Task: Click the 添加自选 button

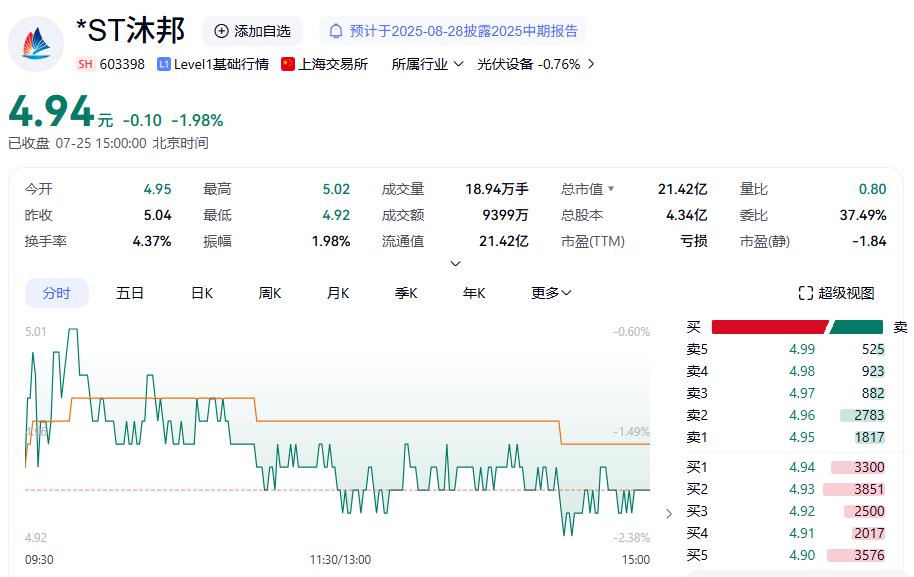Action: pos(252,31)
